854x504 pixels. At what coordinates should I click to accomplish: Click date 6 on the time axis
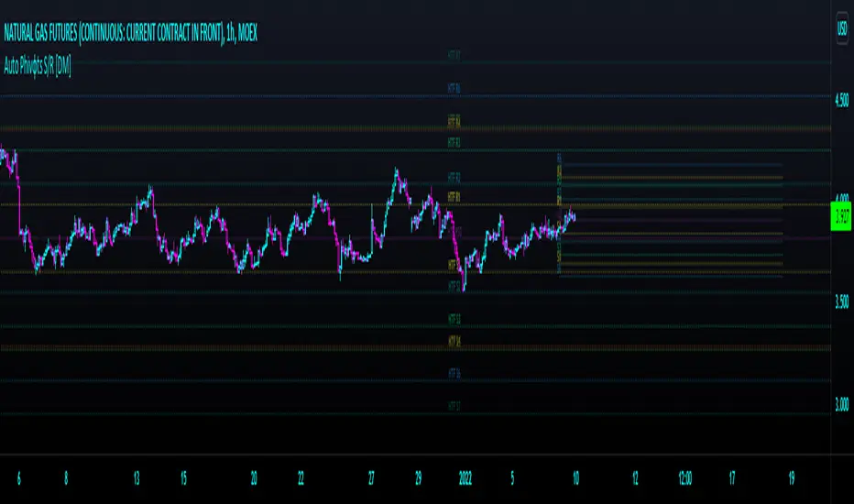pos(19,478)
